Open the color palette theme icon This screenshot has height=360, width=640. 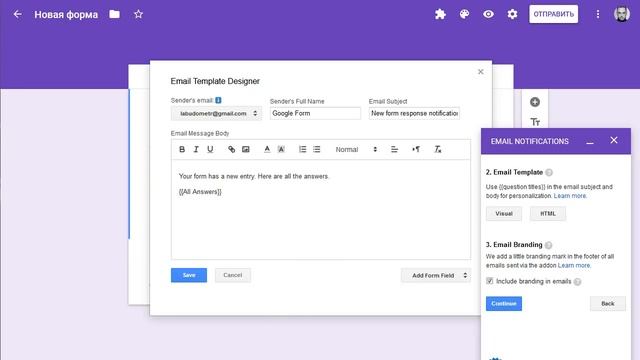click(464, 14)
